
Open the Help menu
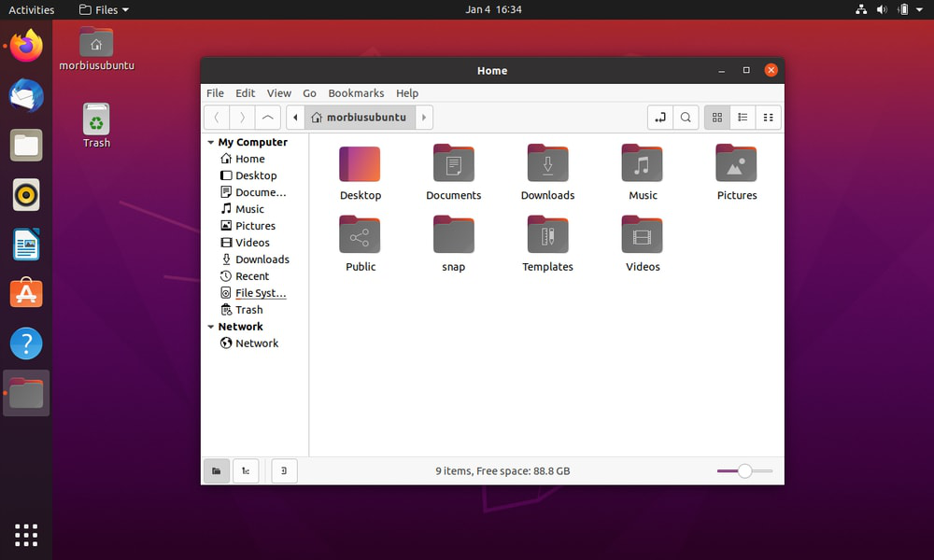(x=407, y=93)
